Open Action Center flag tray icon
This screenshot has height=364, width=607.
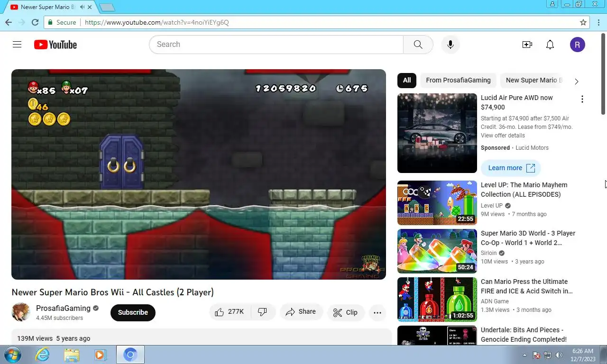(x=537, y=355)
